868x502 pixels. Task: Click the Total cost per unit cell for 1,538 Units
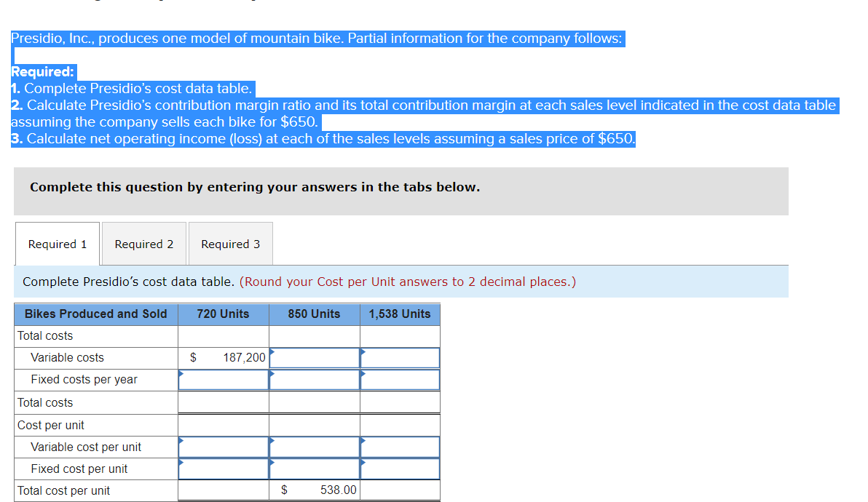[401, 490]
